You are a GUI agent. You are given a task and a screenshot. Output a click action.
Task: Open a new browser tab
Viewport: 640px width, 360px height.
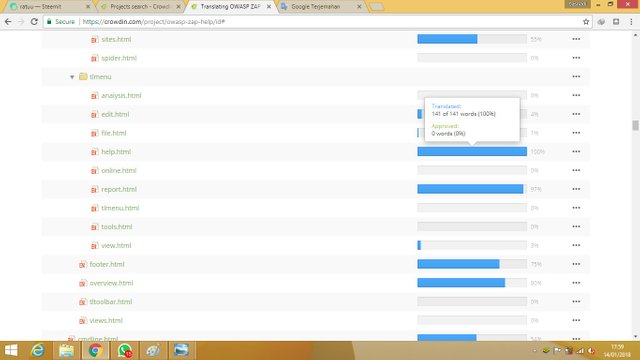(376, 7)
